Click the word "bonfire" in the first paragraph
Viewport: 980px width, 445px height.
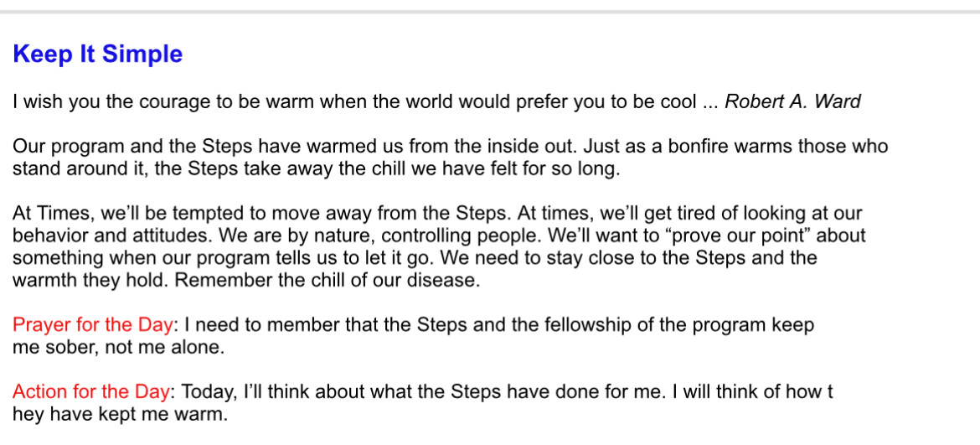coord(693,147)
